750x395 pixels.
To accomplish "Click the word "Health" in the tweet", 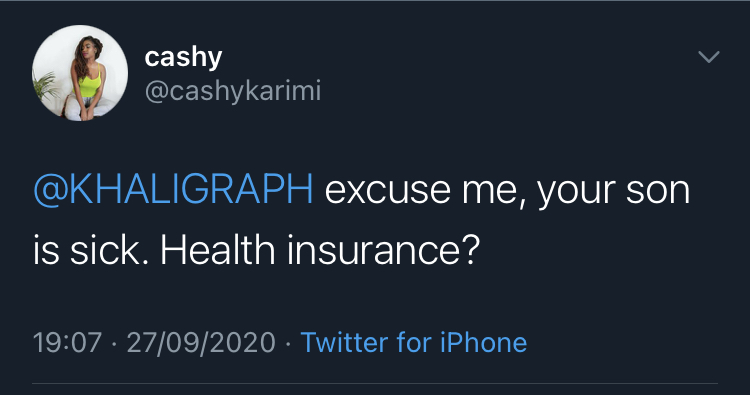I will click(x=218, y=250).
